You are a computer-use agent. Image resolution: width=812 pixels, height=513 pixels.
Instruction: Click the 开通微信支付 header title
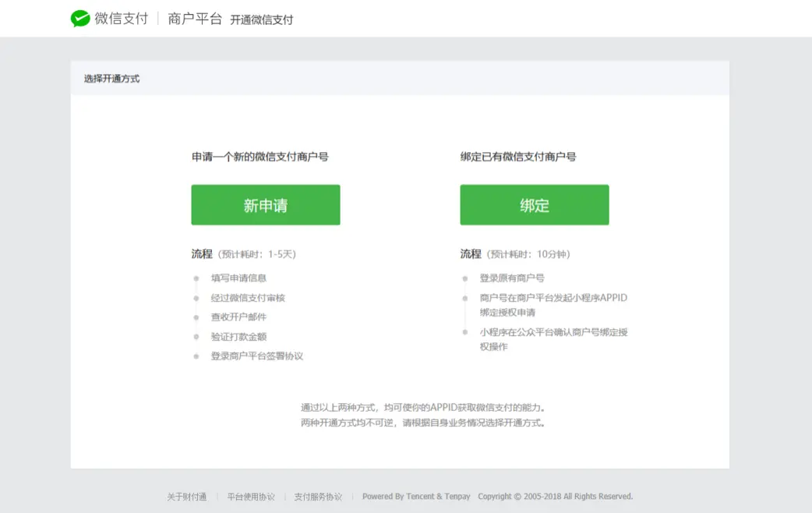(x=262, y=19)
